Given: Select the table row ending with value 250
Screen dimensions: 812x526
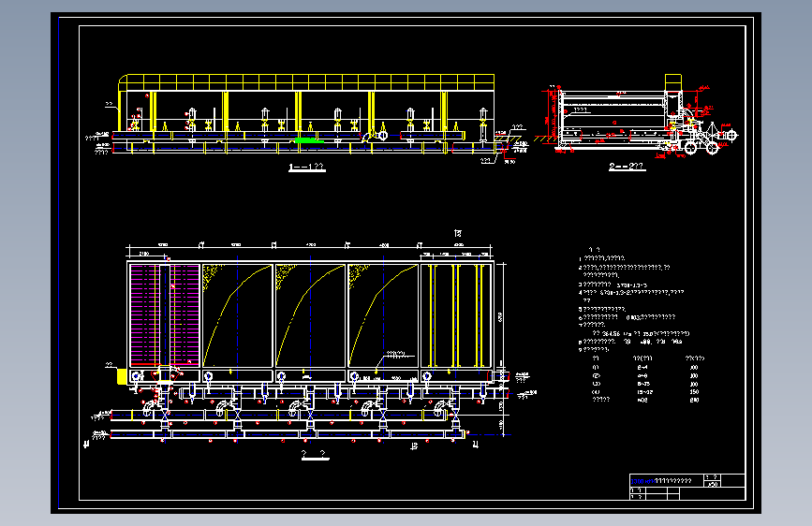Looking at the screenshot, I should click(645, 400).
